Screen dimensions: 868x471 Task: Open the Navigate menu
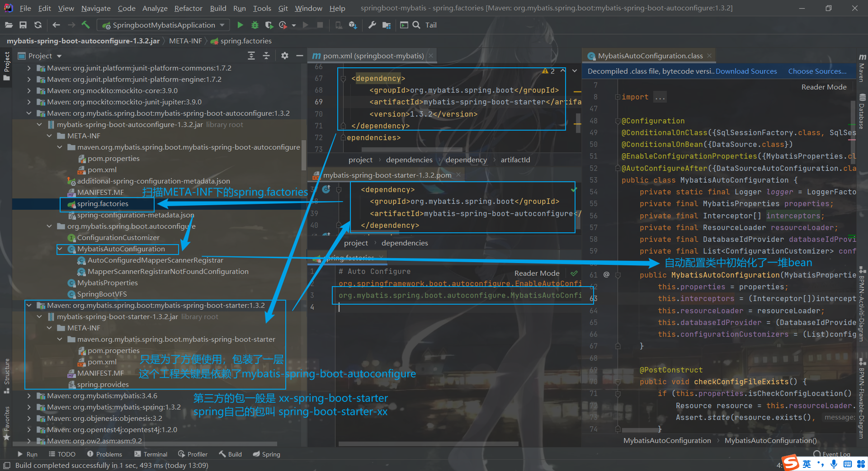pyautogui.click(x=96, y=8)
